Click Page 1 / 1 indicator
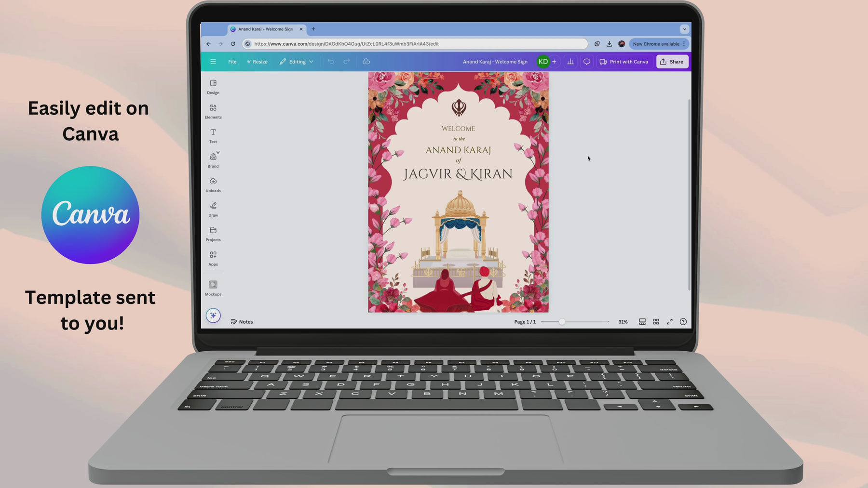The image size is (868, 488). [x=525, y=322]
